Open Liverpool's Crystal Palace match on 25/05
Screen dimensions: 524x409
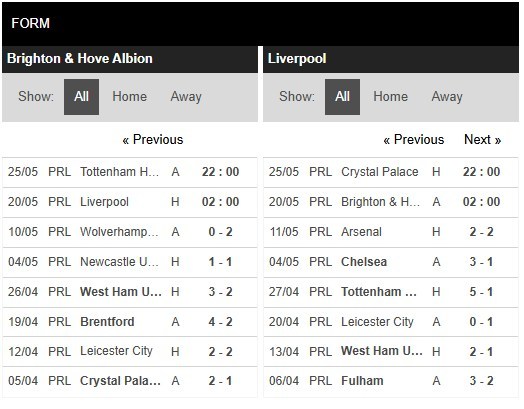pyautogui.click(x=391, y=172)
